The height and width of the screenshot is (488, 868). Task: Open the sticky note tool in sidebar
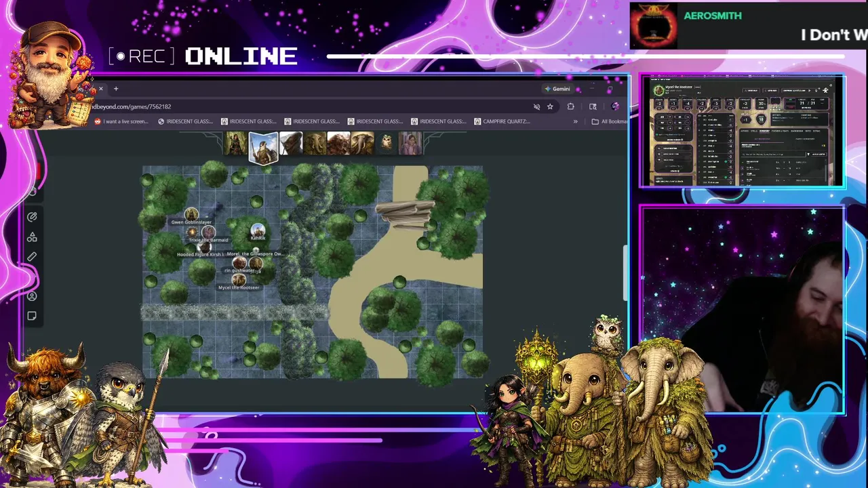(32, 316)
